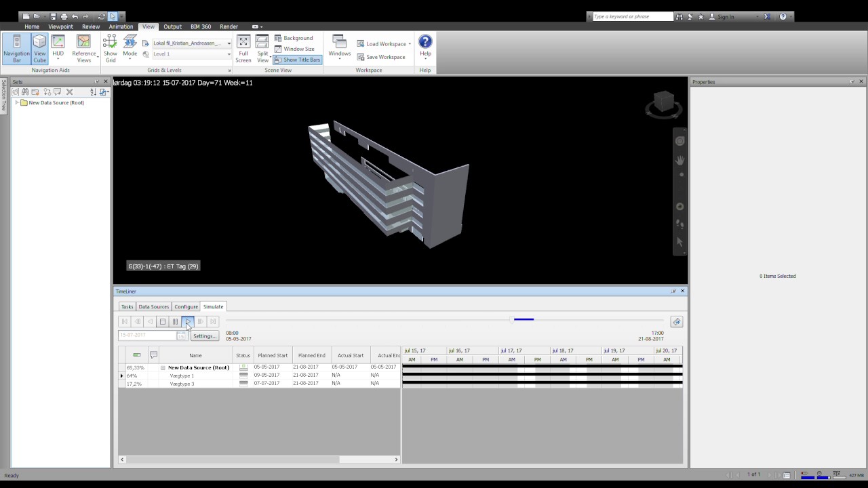This screenshot has height=488, width=868.
Task: Open the Animation ribbon tab
Action: click(121, 26)
